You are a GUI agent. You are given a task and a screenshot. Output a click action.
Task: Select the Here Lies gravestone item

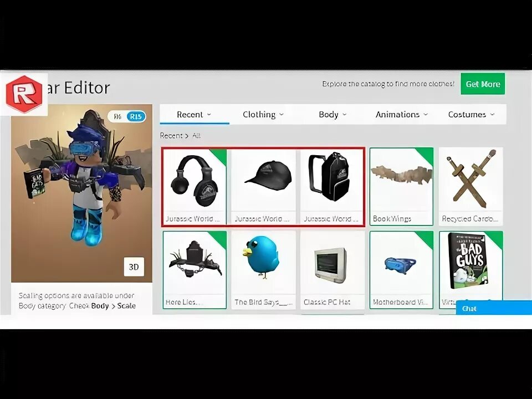pos(195,270)
